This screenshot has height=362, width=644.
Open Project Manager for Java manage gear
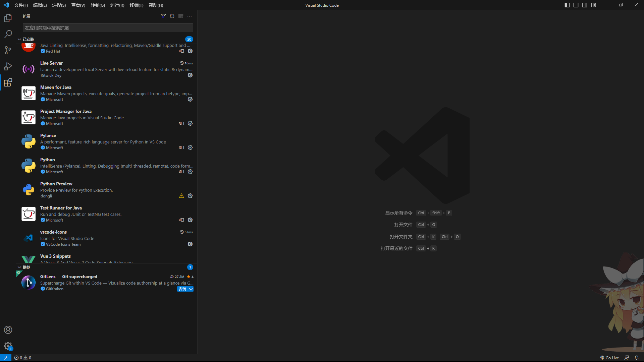190,123
